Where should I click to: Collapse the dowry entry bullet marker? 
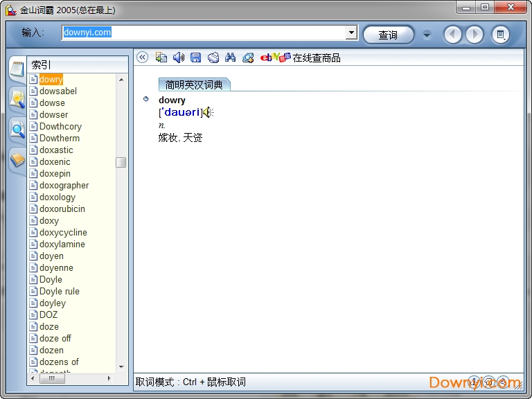(146, 99)
